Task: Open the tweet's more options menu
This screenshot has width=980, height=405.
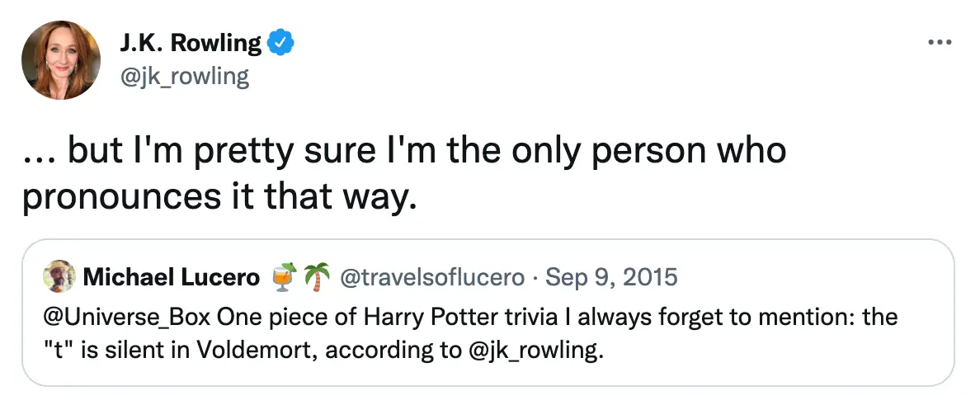Action: 940,42
